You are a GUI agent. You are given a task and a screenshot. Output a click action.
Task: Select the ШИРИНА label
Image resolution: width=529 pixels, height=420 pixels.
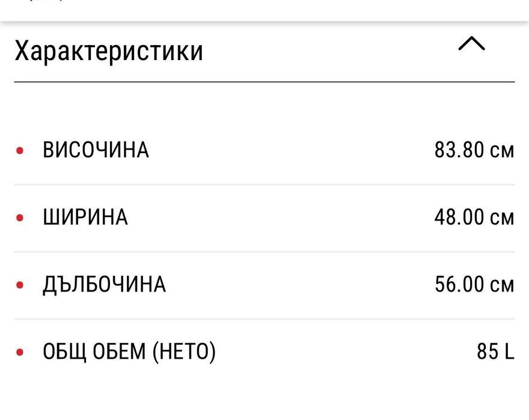[x=85, y=217]
